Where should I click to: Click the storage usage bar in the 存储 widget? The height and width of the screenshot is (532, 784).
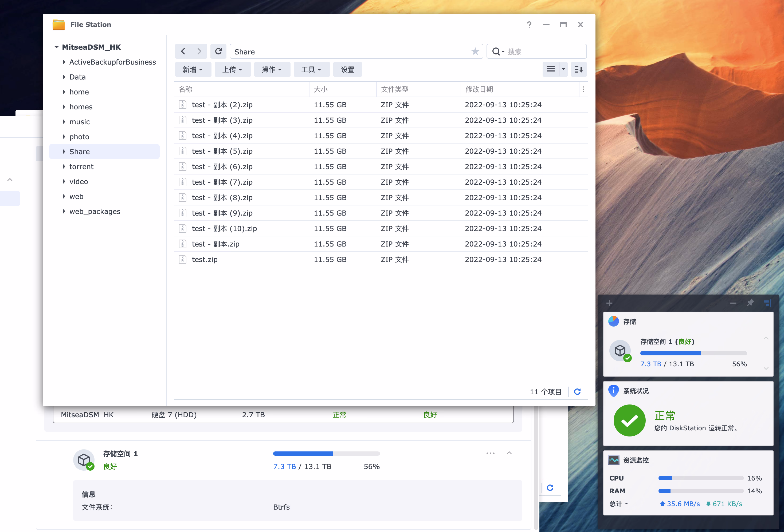pos(693,353)
